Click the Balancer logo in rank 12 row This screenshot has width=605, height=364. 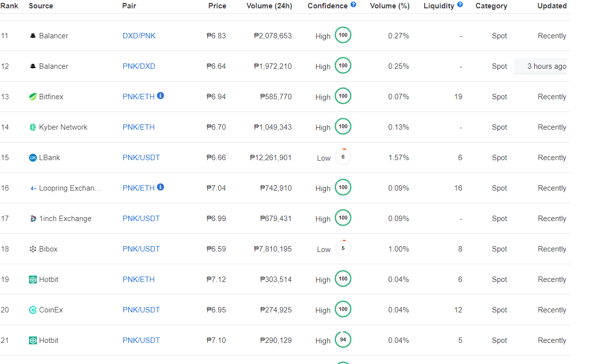(x=33, y=66)
